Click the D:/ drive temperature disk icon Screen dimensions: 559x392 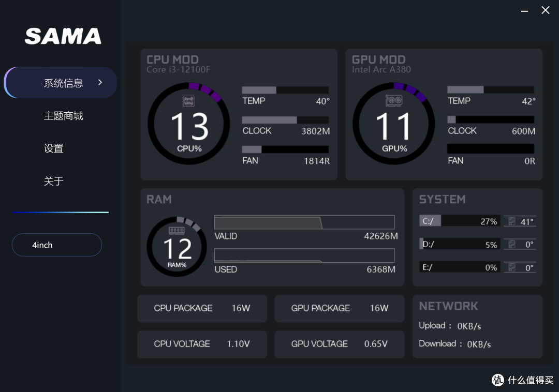tap(511, 244)
